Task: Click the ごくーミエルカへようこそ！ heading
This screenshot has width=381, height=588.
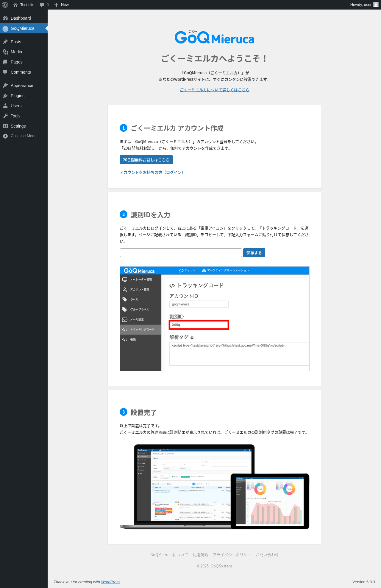Action: pyautogui.click(x=215, y=58)
